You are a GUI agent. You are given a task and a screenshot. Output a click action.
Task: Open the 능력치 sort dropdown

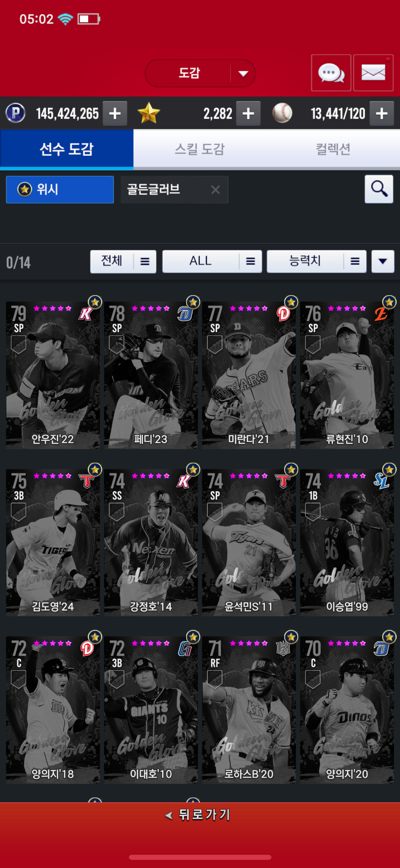pos(317,261)
